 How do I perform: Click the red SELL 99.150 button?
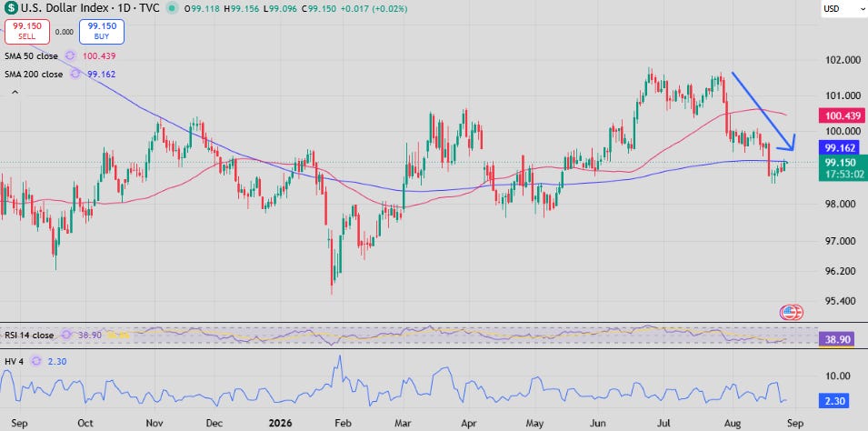[27, 32]
